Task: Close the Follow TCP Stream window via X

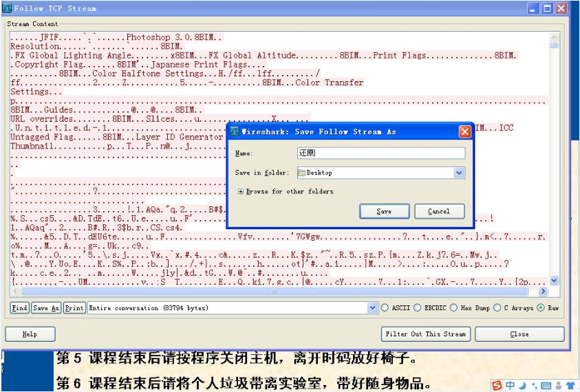Action: pos(561,8)
